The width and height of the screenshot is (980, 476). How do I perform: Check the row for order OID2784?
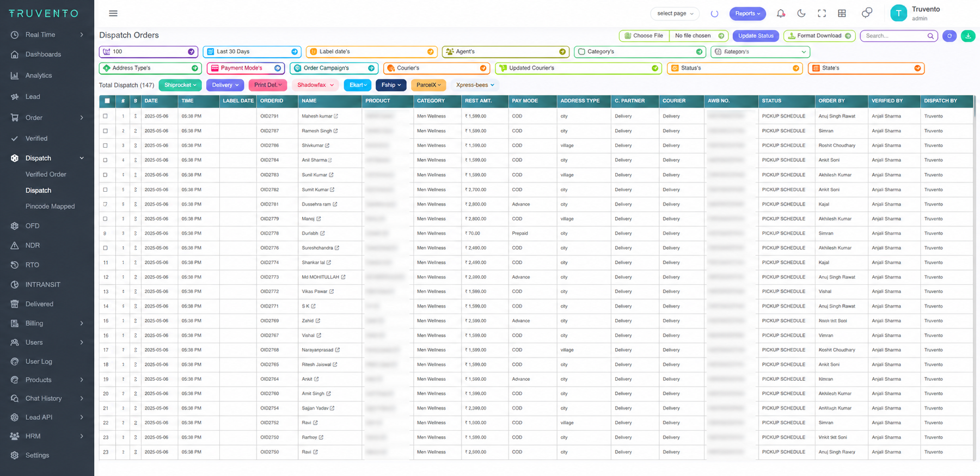pyautogui.click(x=106, y=161)
